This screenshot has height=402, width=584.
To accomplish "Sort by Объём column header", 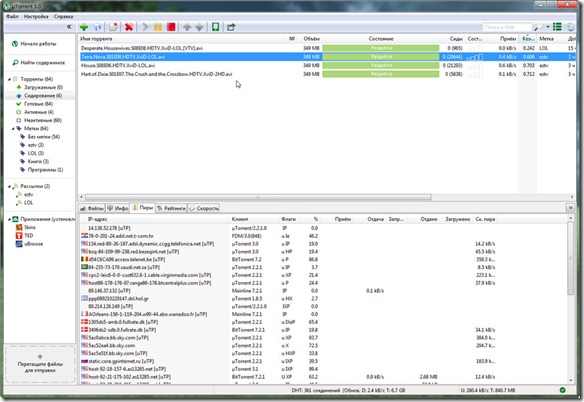I will (x=311, y=39).
